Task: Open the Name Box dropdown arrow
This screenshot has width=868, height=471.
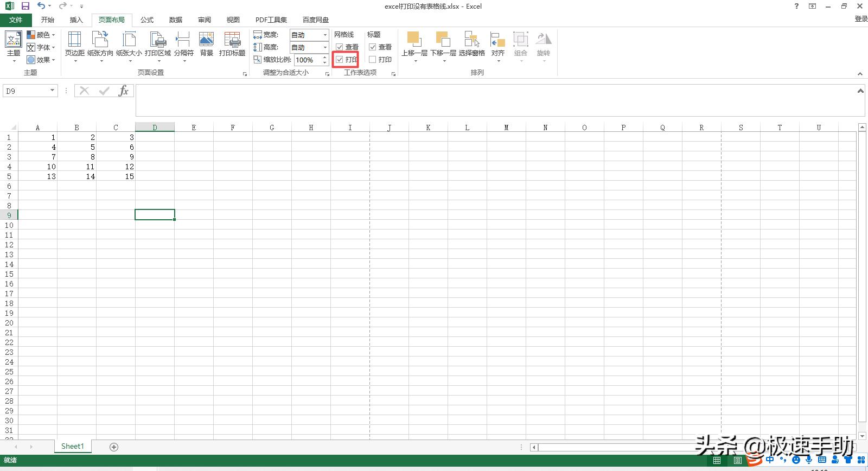Action: pyautogui.click(x=52, y=91)
